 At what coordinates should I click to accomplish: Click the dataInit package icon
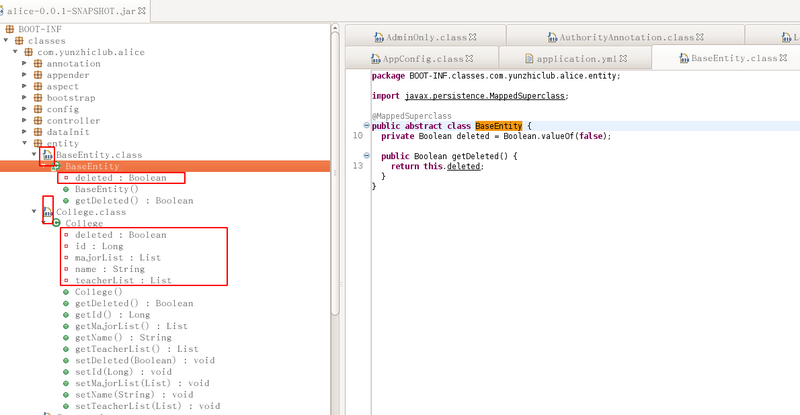point(38,132)
